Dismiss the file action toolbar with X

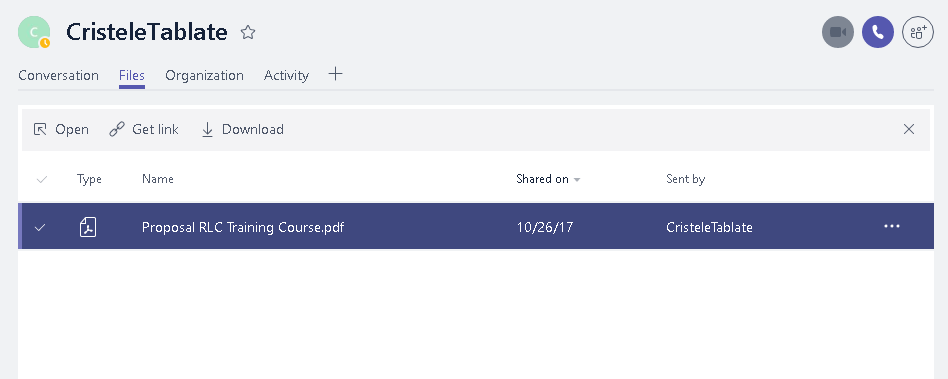909,129
